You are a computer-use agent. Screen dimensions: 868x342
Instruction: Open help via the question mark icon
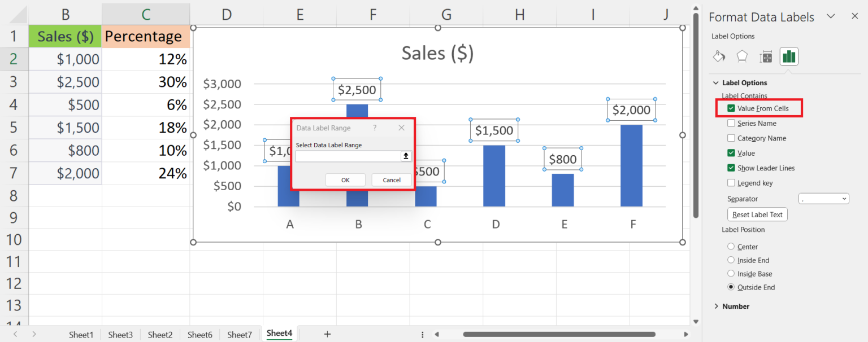[375, 128]
